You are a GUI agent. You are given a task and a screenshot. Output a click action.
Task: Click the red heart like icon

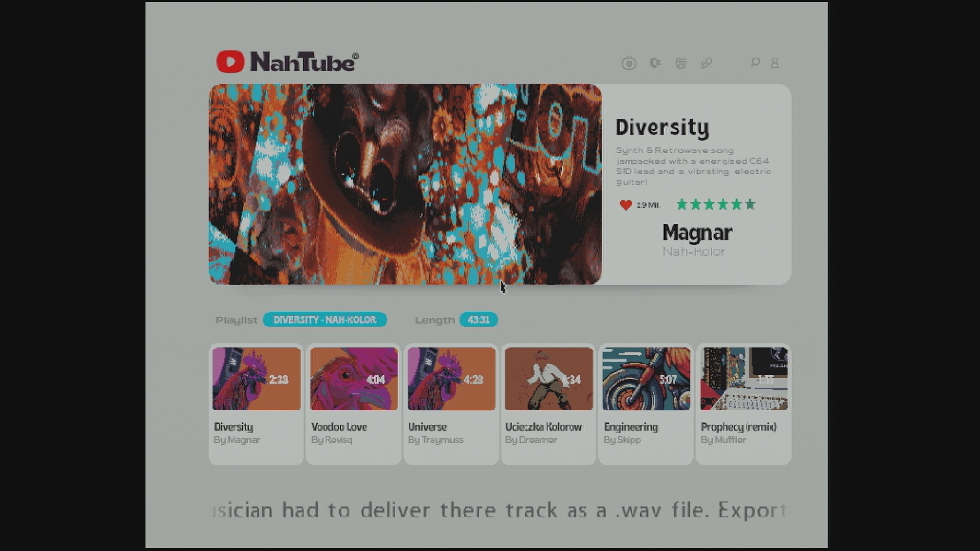626,205
